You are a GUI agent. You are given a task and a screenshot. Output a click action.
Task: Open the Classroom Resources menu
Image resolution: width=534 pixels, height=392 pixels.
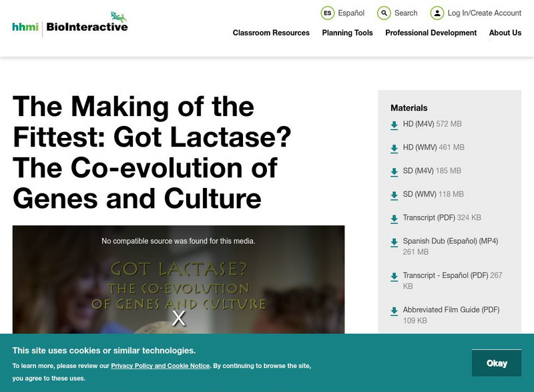point(270,32)
